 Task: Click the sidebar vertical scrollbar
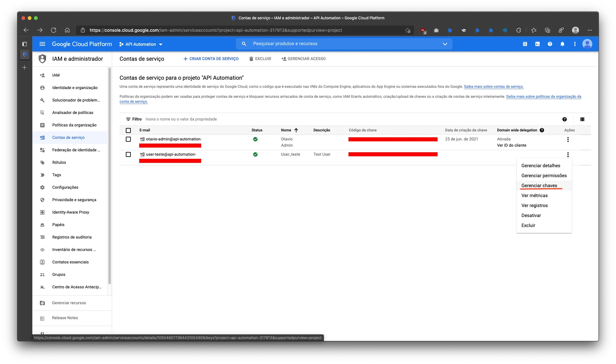pyautogui.click(x=109, y=176)
